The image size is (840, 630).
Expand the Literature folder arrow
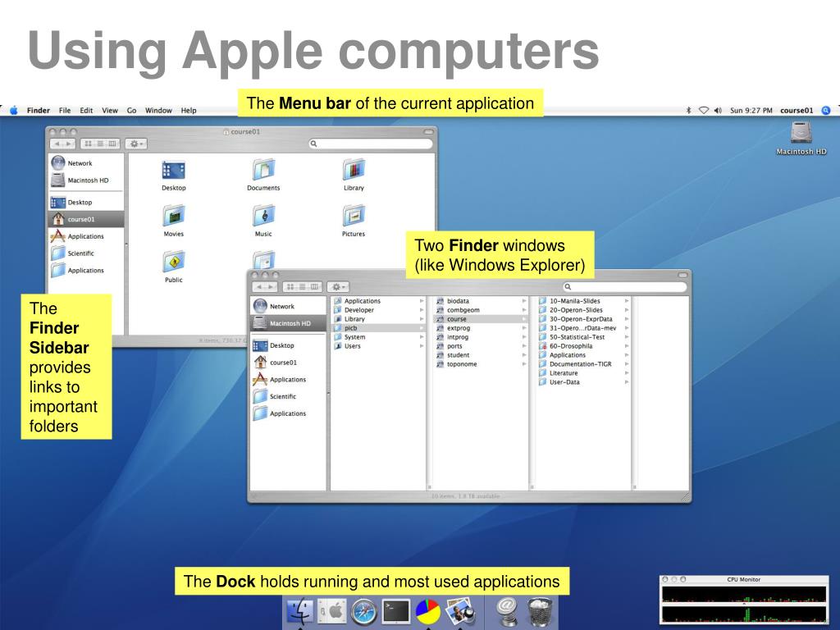(x=626, y=373)
